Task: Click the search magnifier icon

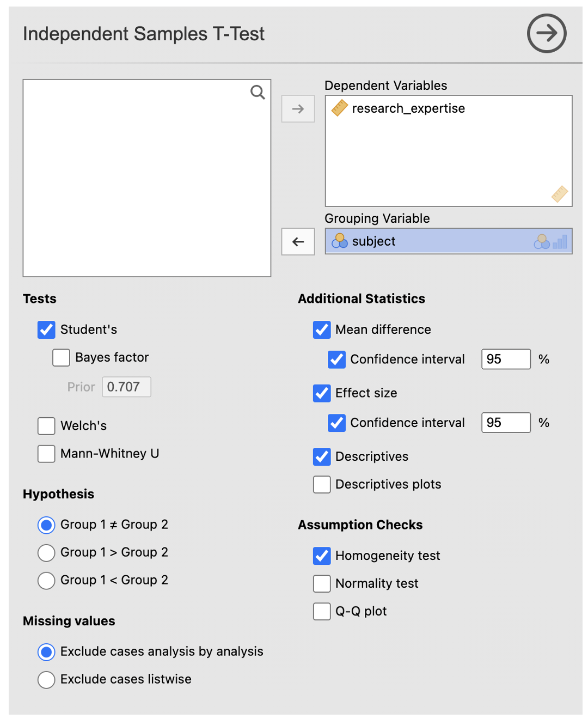Action: (x=258, y=93)
